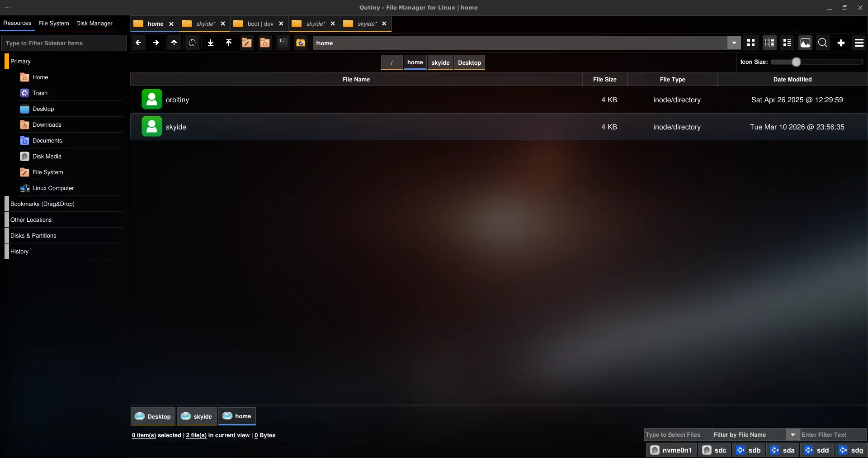868x458 pixels.
Task: Go up to the parent directory arrow
Action: click(174, 43)
